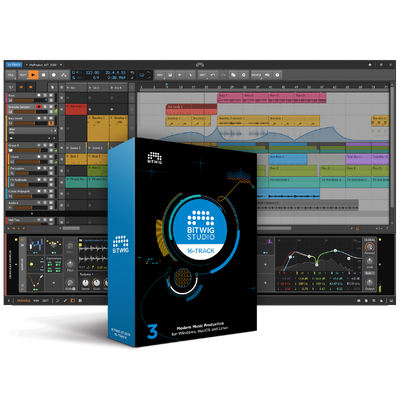Click the Pitch knob in sampler device
Image resolution: width=400 pixels, height=400 pixels.
[x=70, y=264]
